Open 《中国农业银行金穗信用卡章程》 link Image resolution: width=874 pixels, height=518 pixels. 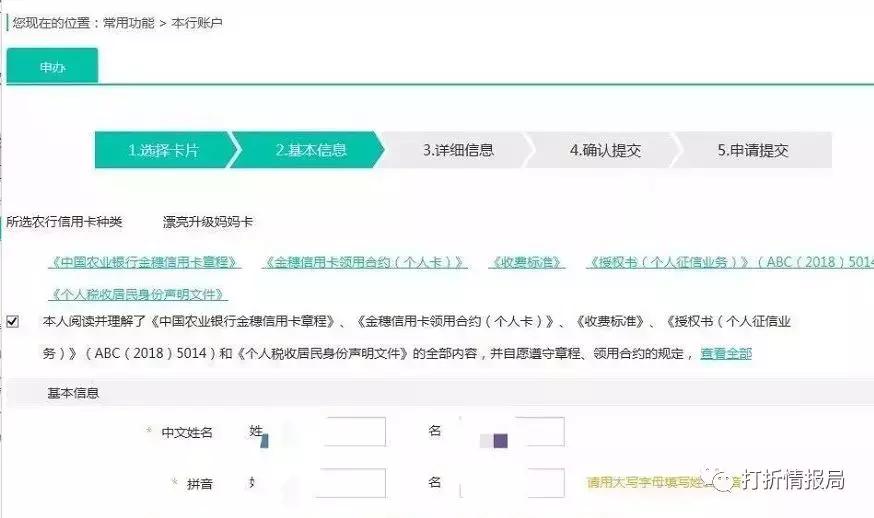click(144, 262)
